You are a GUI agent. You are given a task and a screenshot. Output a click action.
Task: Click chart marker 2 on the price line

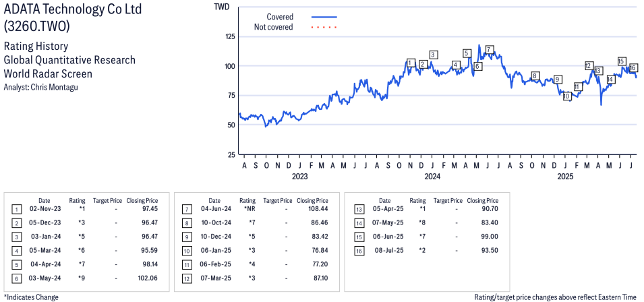423,64
